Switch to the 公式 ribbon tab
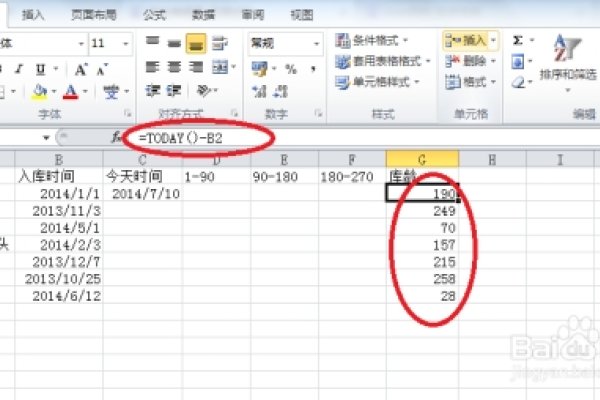This screenshot has width=600, height=400. click(x=154, y=15)
